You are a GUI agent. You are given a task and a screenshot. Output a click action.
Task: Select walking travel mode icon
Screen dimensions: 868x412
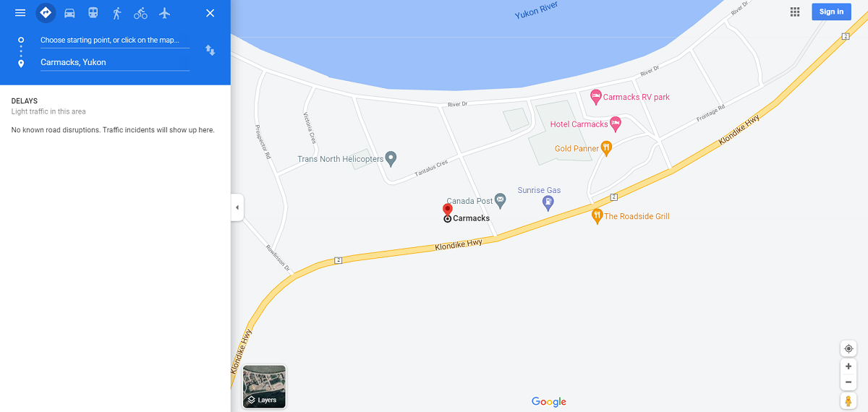pyautogui.click(x=116, y=13)
